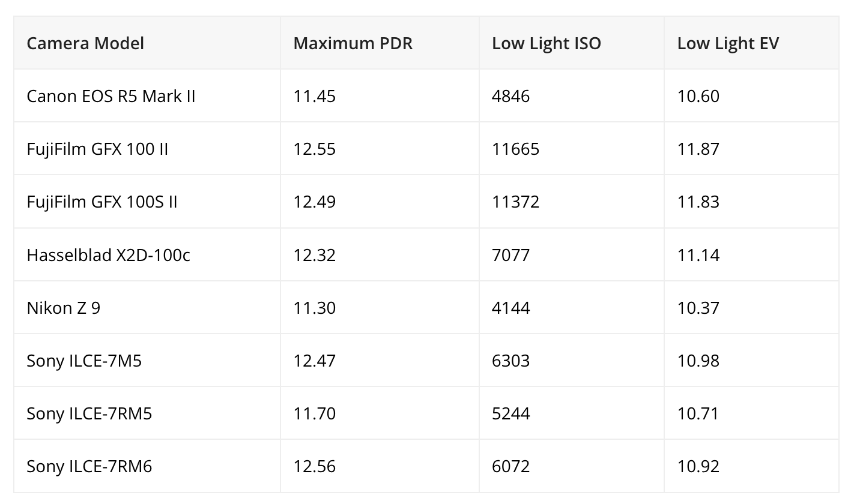Select the FujiFilm GFX 100 II cell
This screenshot has height=504, width=848.
(x=147, y=149)
